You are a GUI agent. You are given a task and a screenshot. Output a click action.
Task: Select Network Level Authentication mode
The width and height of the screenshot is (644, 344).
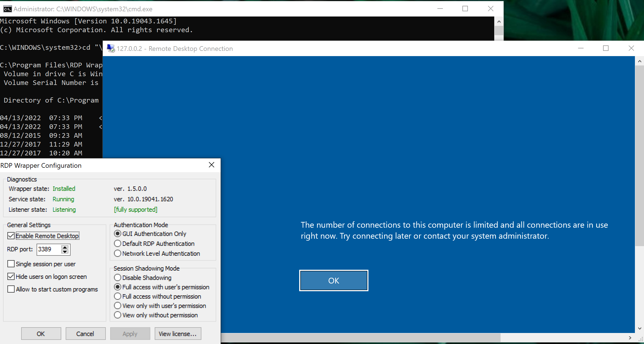(x=118, y=253)
